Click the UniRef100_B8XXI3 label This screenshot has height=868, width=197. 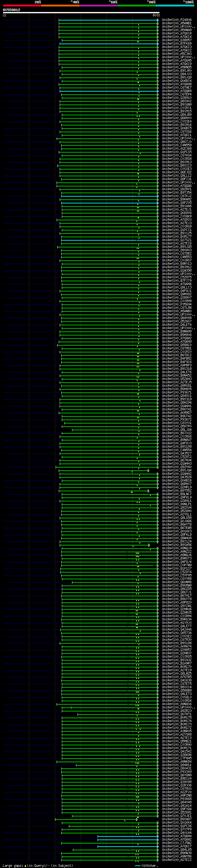pyautogui.click(x=177, y=165)
